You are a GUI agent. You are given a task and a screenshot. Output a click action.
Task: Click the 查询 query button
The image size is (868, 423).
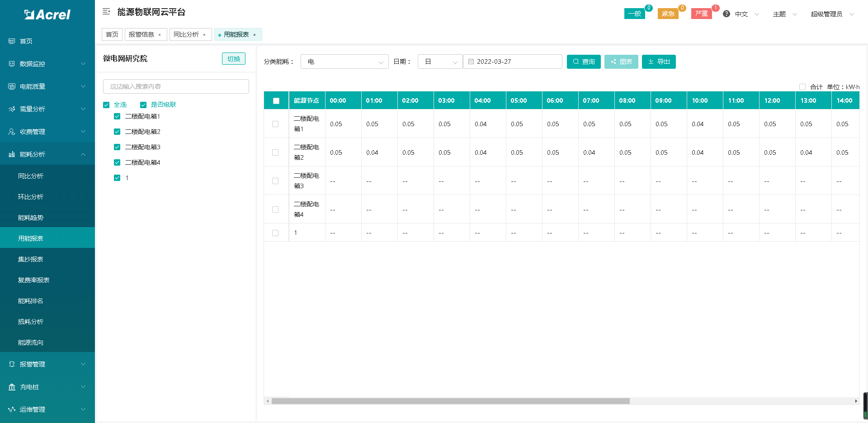pos(583,62)
